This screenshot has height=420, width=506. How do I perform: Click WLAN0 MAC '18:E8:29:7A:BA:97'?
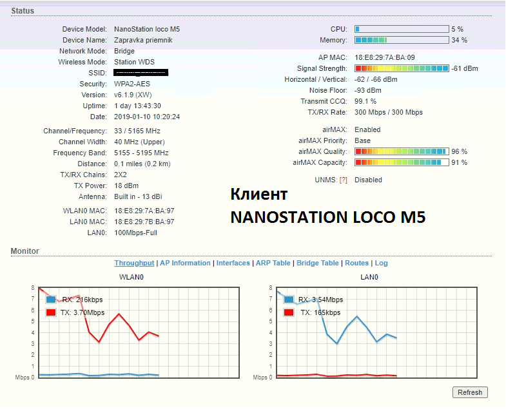pyautogui.click(x=144, y=211)
